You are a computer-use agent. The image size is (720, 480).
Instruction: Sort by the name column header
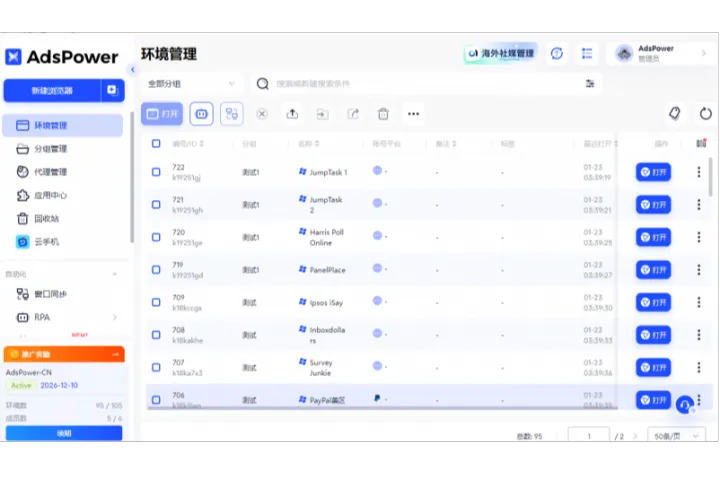309,144
